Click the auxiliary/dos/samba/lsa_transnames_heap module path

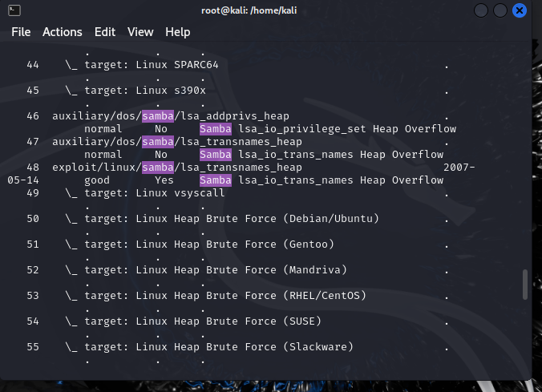(176, 142)
